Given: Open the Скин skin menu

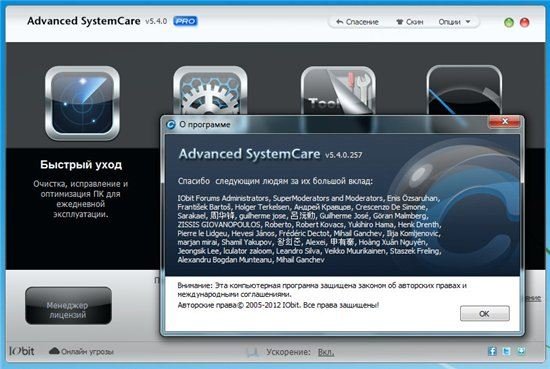Looking at the screenshot, I should pyautogui.click(x=409, y=22).
